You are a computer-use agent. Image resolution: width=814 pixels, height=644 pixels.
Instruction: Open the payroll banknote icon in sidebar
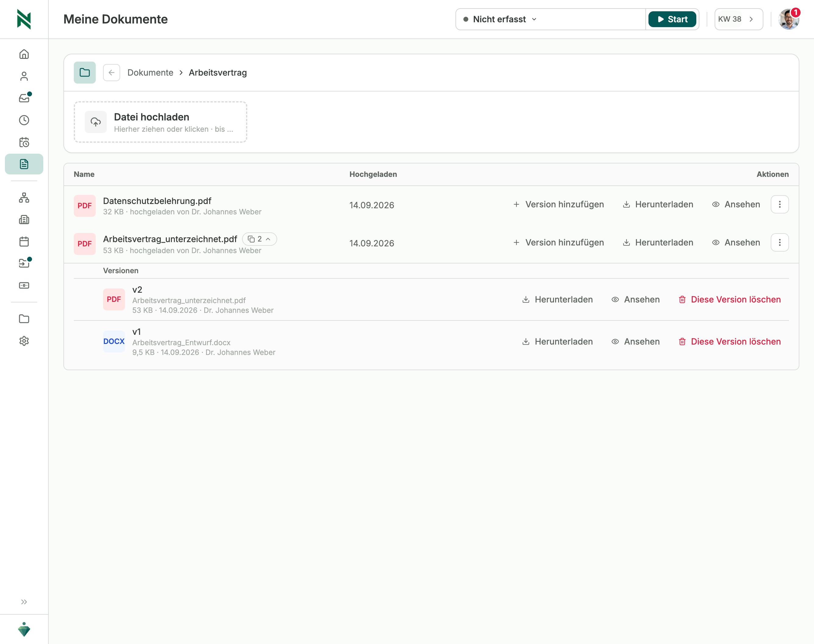24,285
